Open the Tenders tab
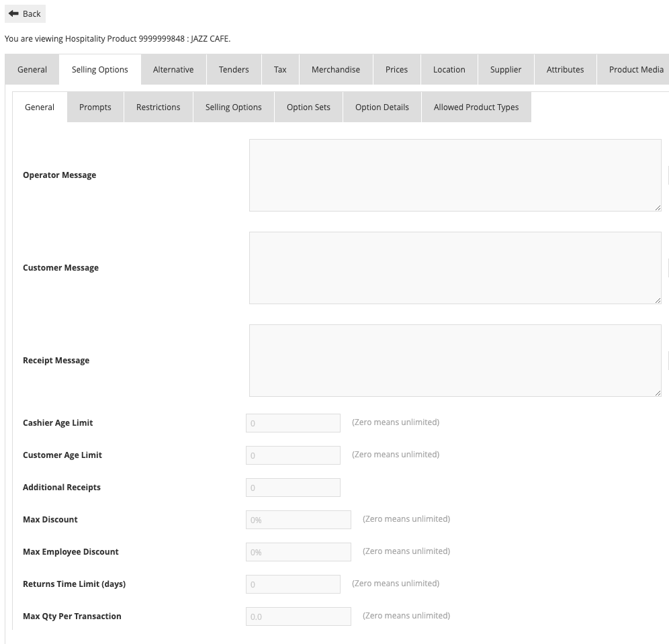This screenshot has width=669, height=644. coord(234,70)
